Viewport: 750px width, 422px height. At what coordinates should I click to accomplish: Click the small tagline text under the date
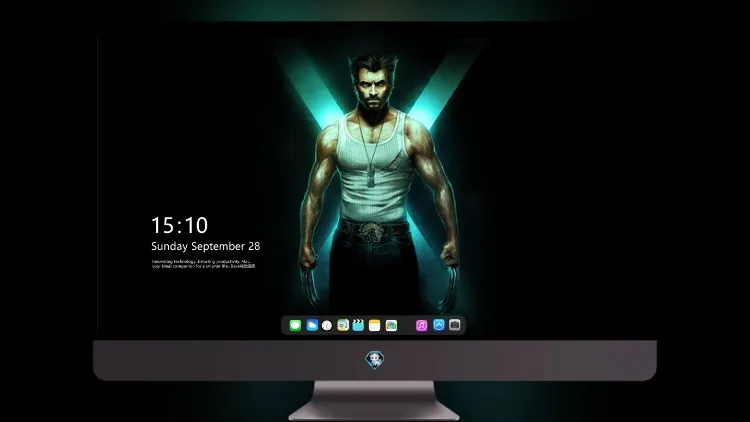pos(203,264)
